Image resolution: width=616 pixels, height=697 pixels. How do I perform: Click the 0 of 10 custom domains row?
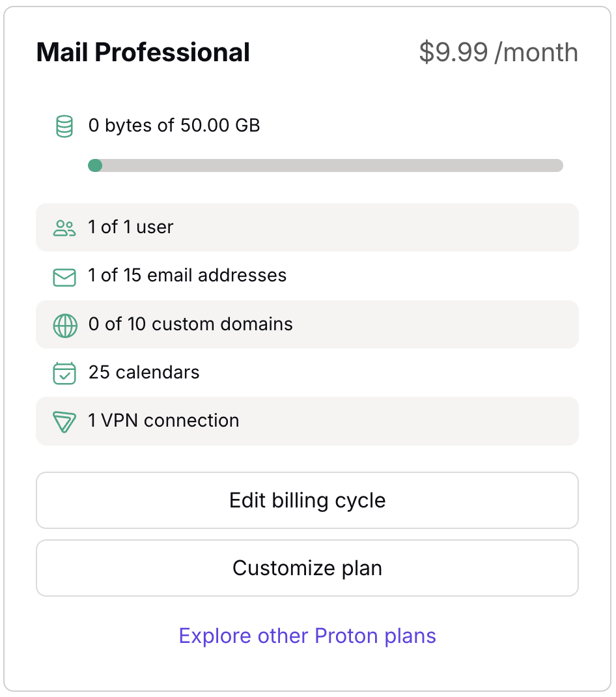click(x=307, y=324)
